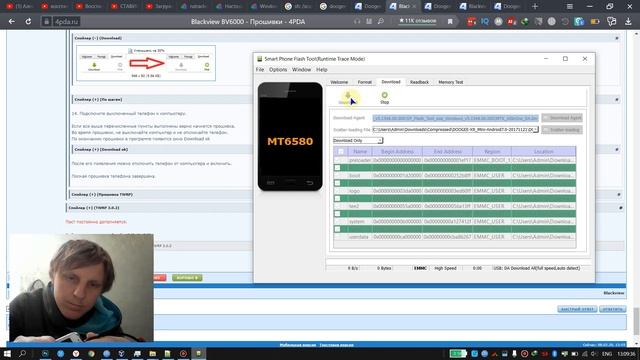Image resolution: width=640 pixels, height=360 pixels.
Task: Open the Windows Start menu
Action: (x=7, y=353)
